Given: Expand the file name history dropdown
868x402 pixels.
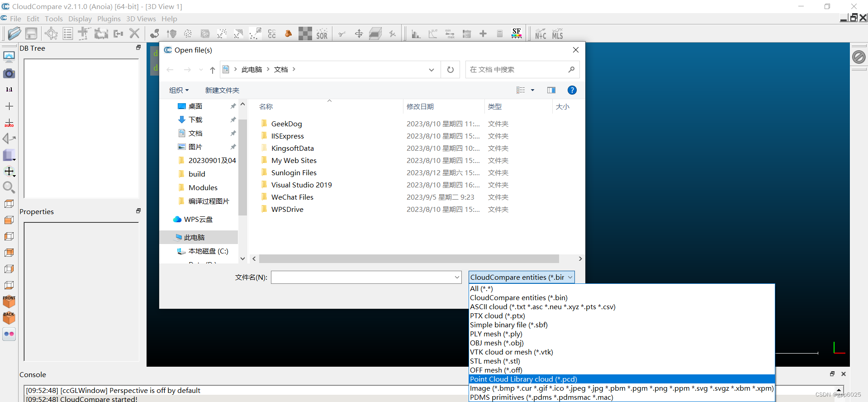Looking at the screenshot, I should click(457, 277).
